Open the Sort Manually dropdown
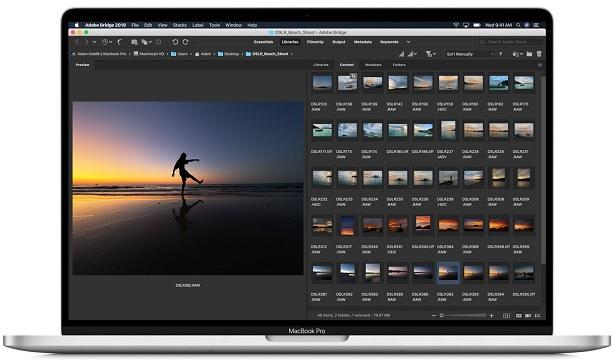 469,54
